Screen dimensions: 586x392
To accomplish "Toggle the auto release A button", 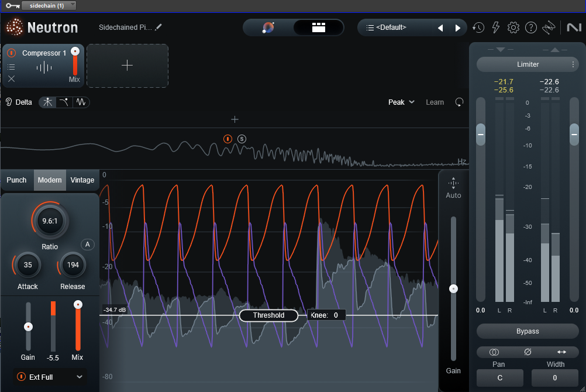I will [88, 245].
